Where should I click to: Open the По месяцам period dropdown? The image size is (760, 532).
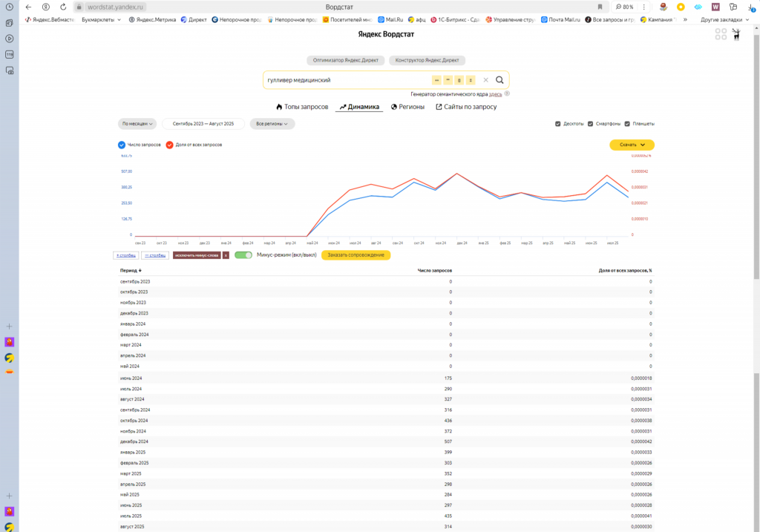coord(137,124)
